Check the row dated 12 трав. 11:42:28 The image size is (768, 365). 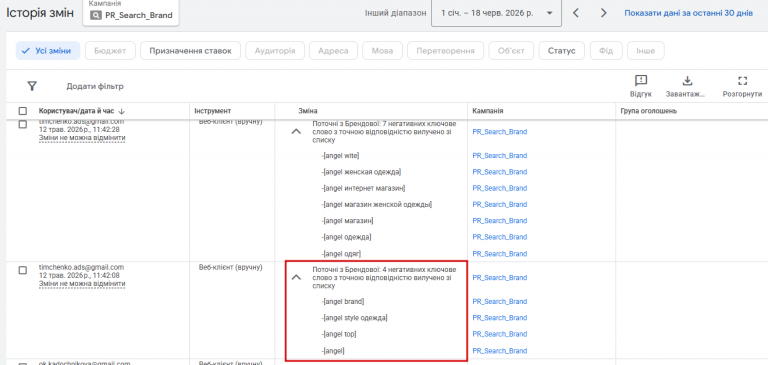click(x=23, y=124)
